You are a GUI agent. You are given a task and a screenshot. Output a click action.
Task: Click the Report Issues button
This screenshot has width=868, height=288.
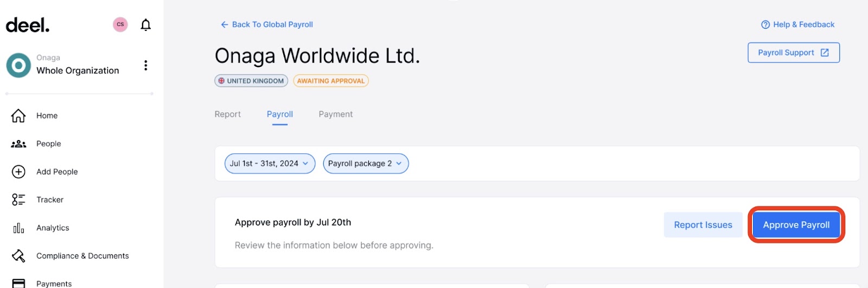coord(703,225)
